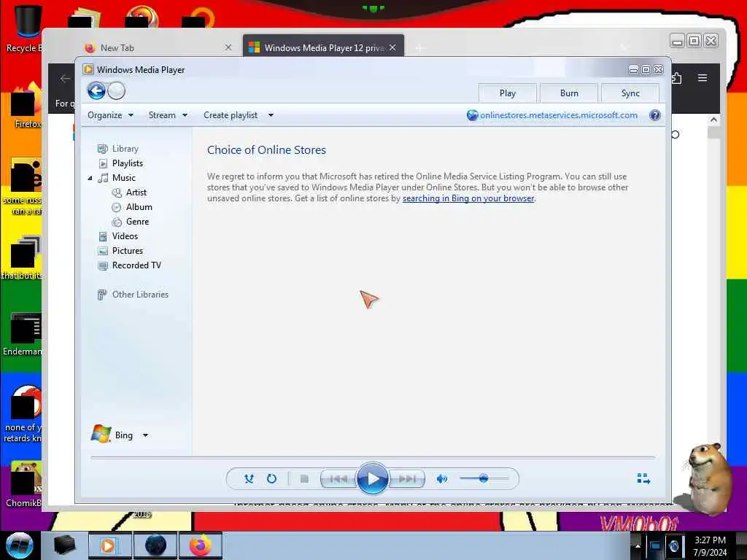Click the Firefox taskbar icon
This screenshot has width=747, height=560.
point(201,545)
